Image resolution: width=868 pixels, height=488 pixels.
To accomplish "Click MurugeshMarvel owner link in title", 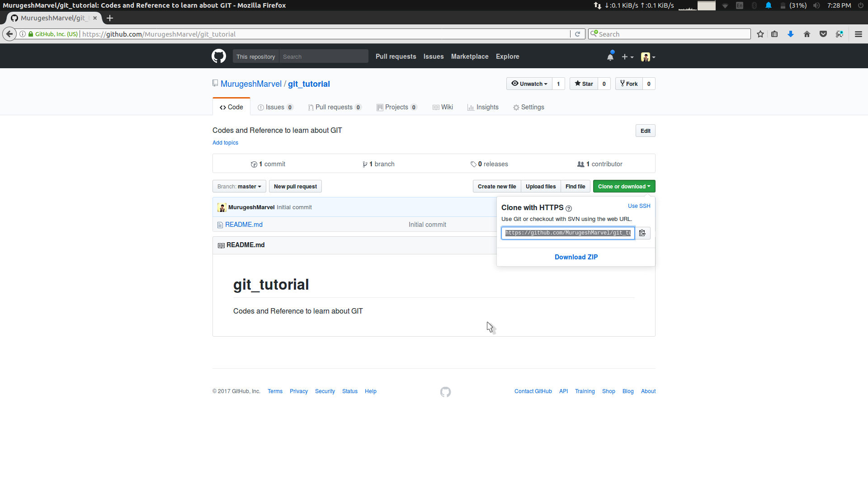I will coord(251,84).
